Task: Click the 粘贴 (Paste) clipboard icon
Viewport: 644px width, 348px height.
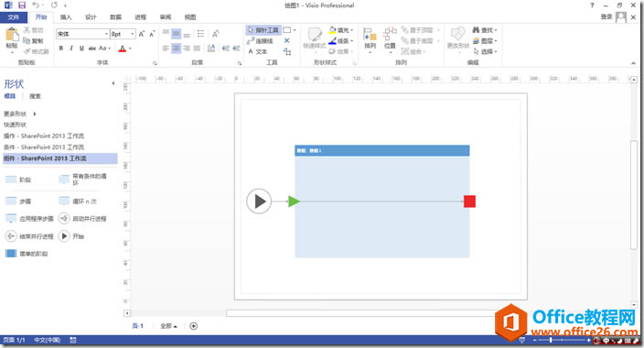Action: tap(12, 35)
